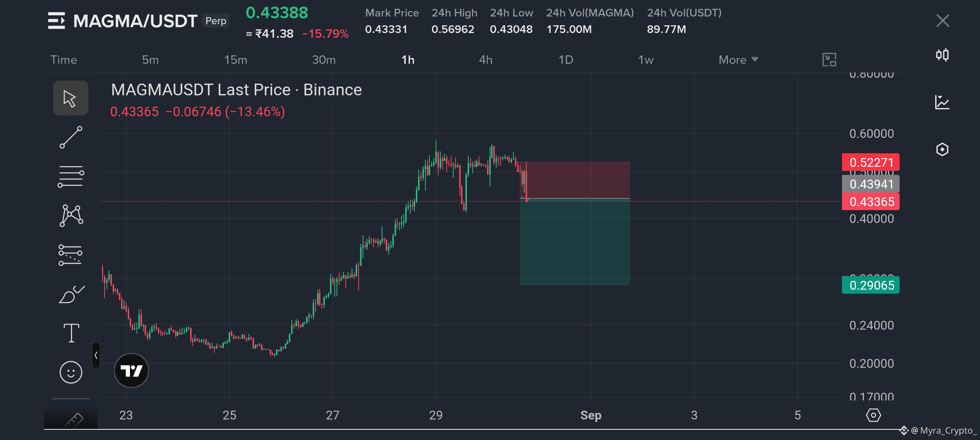Switch to the Time chart tab
Screen dimensions: 980x440
click(63, 60)
